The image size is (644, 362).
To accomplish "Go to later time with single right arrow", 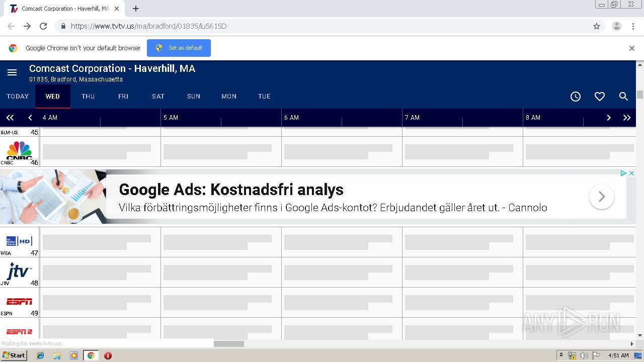I will click(x=608, y=118).
